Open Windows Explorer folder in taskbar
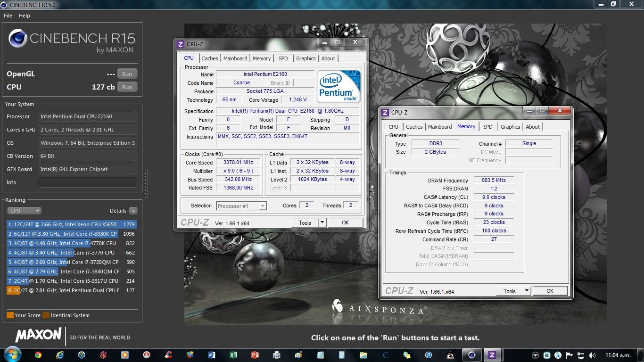Image resolution: width=644 pixels, height=362 pixels. click(x=363, y=355)
